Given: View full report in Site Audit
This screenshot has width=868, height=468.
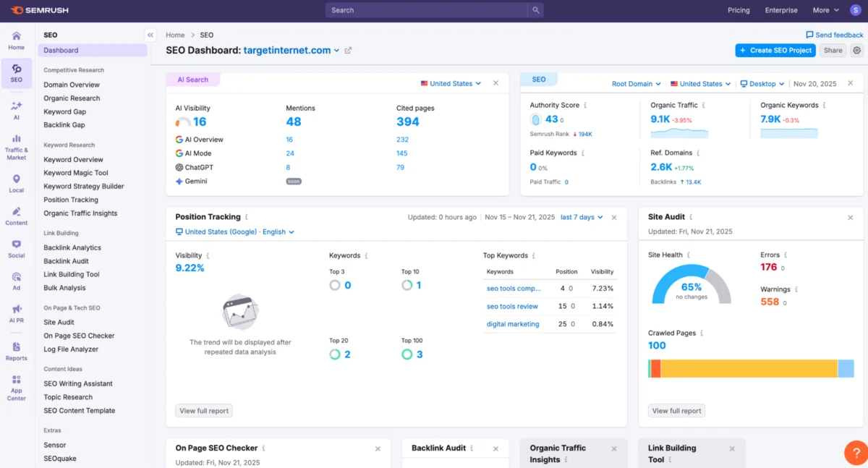Looking at the screenshot, I should [676, 411].
